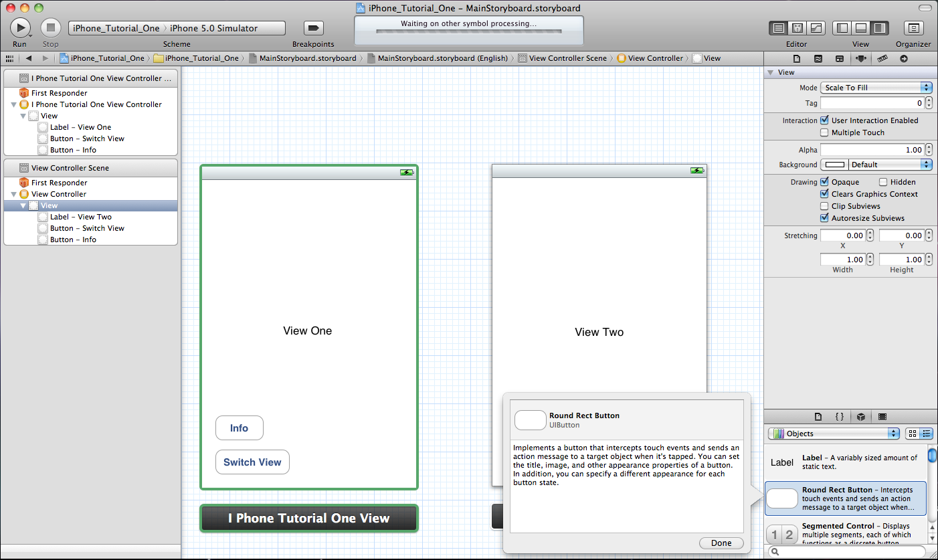Run the iPhone_Tutorial_One project
This screenshot has width=938, height=560.
click(x=20, y=27)
